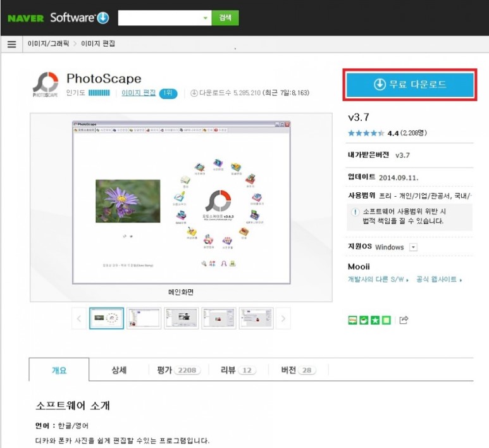Select the 개요 overview tab
Screen dimensions: 489x448
coord(59,370)
